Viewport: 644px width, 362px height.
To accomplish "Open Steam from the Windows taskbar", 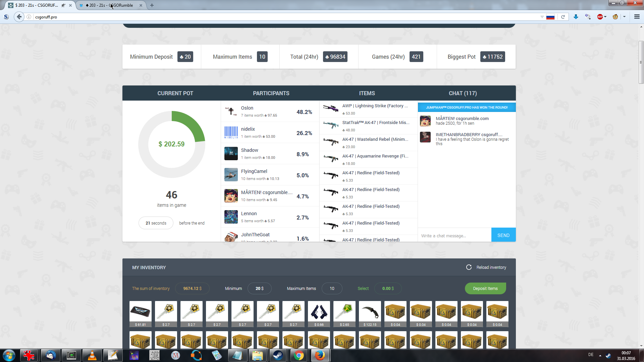I will (x=278, y=355).
